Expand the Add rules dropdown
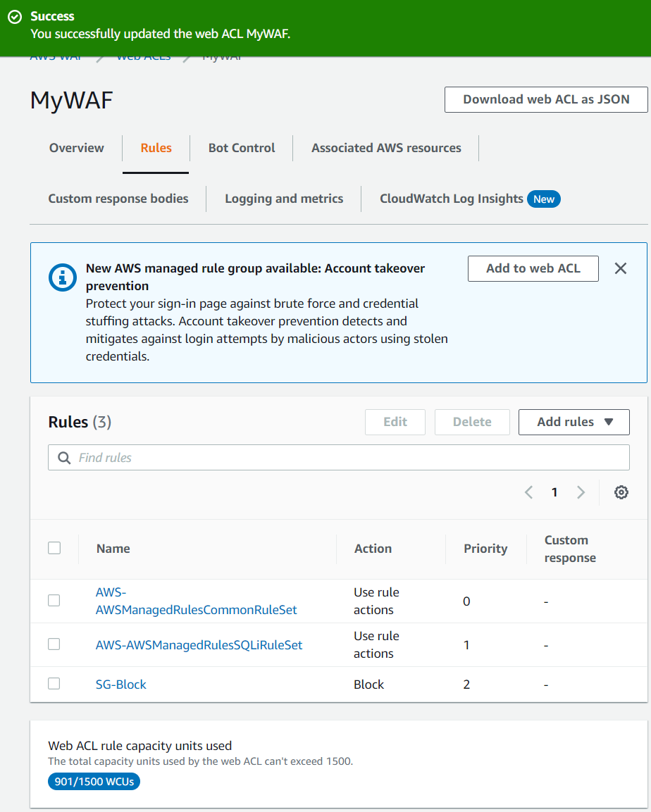The height and width of the screenshot is (812, 651). point(574,422)
